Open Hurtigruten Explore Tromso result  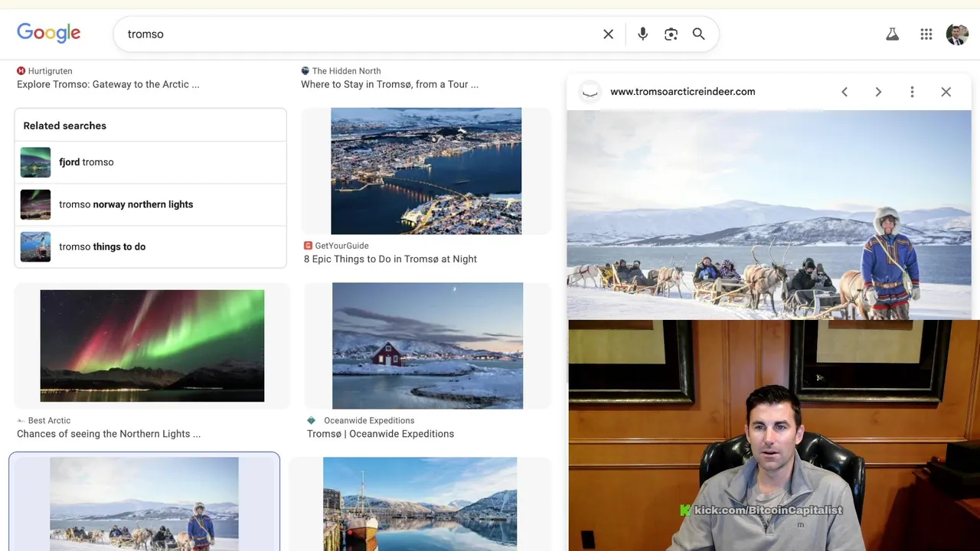108,84
